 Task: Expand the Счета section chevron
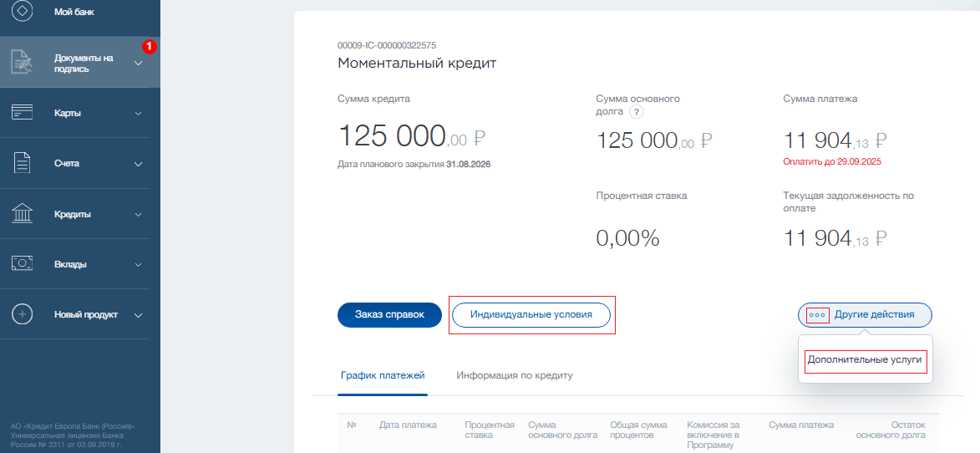click(x=139, y=164)
